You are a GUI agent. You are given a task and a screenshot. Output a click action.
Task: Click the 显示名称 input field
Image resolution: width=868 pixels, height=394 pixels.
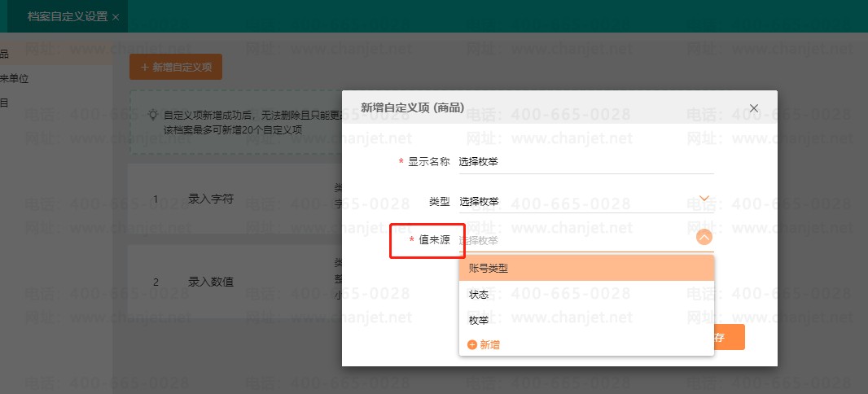click(x=585, y=162)
